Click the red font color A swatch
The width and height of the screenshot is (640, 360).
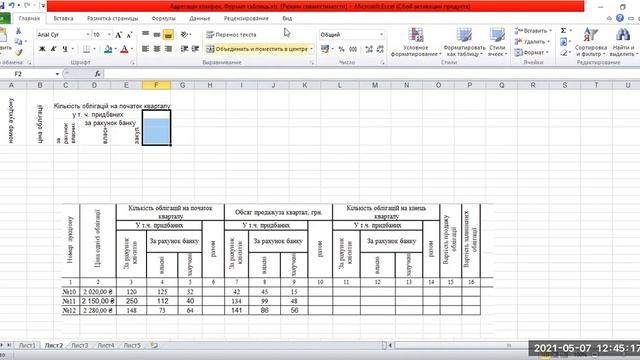(x=124, y=49)
